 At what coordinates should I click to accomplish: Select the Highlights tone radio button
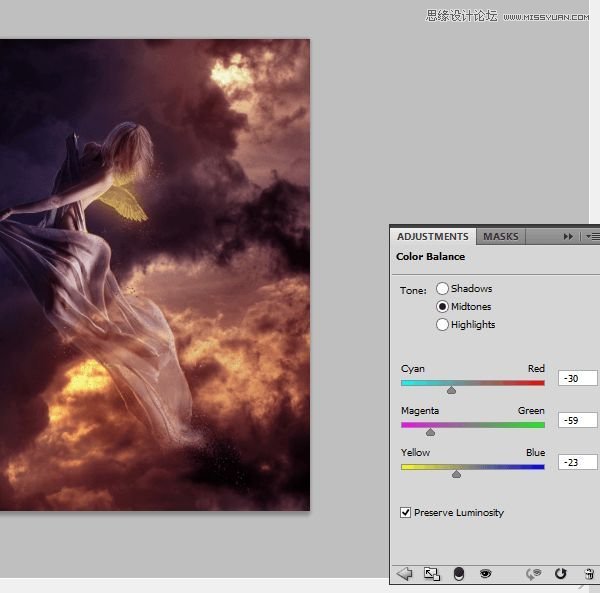pos(442,324)
